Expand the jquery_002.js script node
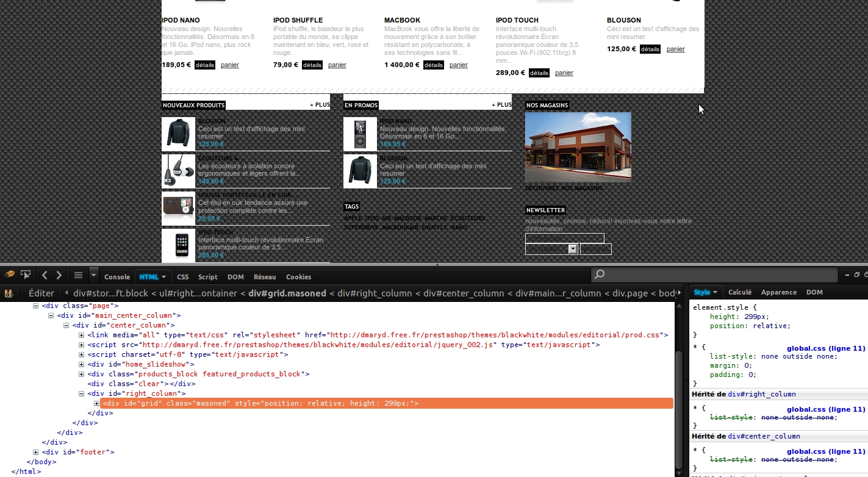This screenshot has width=868, height=477. click(82, 345)
